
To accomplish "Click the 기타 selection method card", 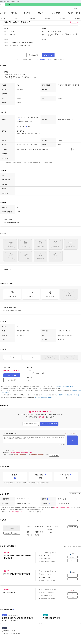I will (69, 357).
